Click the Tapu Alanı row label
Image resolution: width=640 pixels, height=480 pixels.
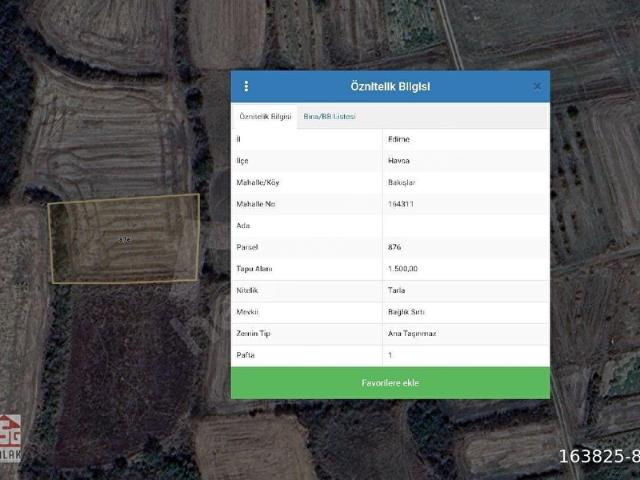(x=254, y=269)
